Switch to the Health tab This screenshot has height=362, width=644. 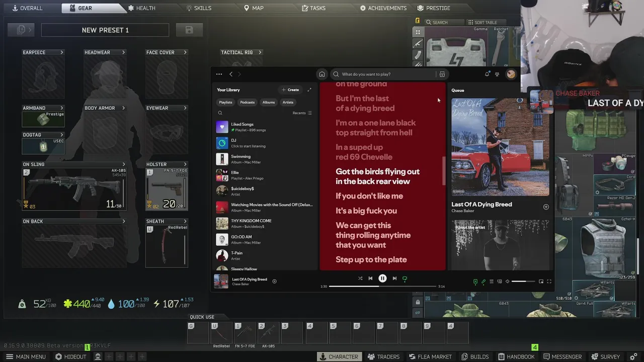click(x=141, y=8)
